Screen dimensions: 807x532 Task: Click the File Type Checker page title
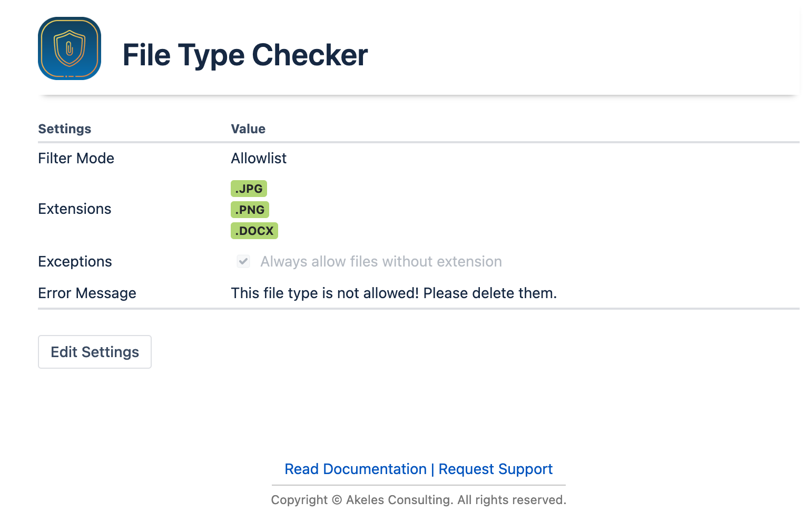tap(245, 54)
